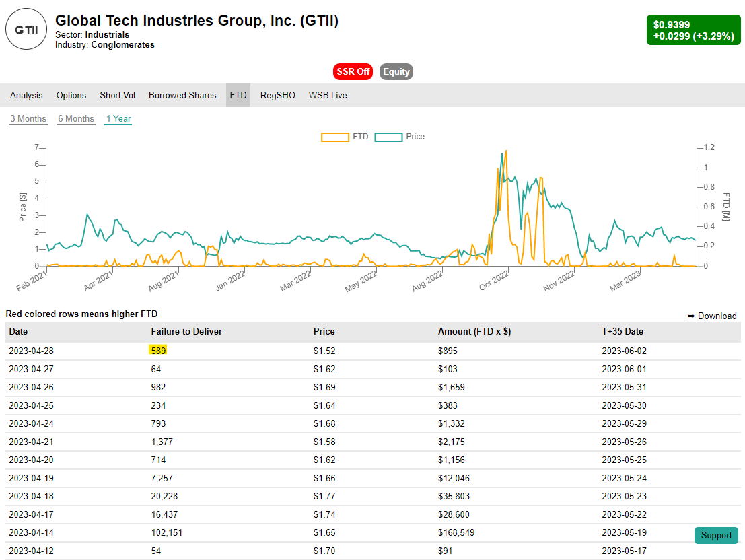Screen dimensions: 745x560
Task: Click the Support button
Action: click(x=716, y=535)
